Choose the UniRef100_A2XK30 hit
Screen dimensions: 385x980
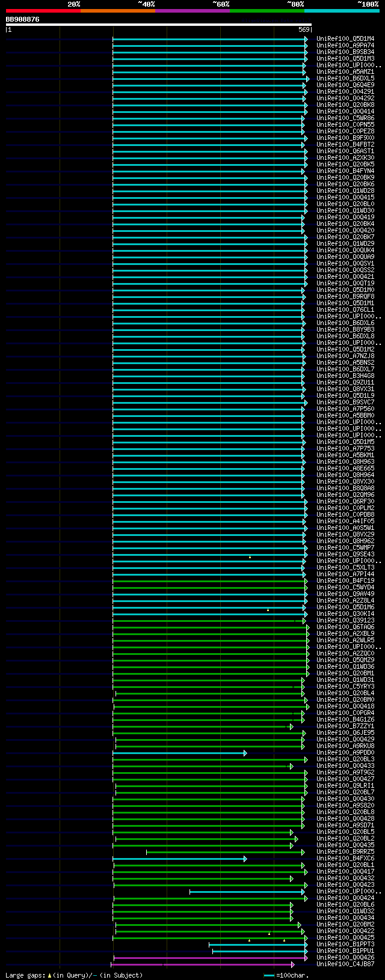(x=345, y=158)
